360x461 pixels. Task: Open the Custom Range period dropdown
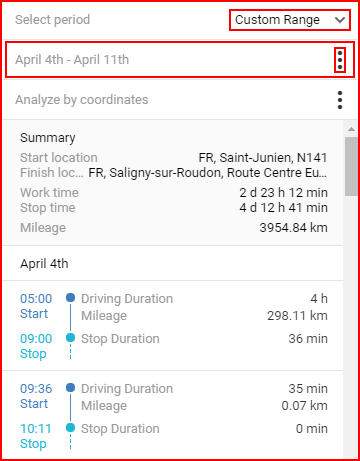pyautogui.click(x=290, y=20)
